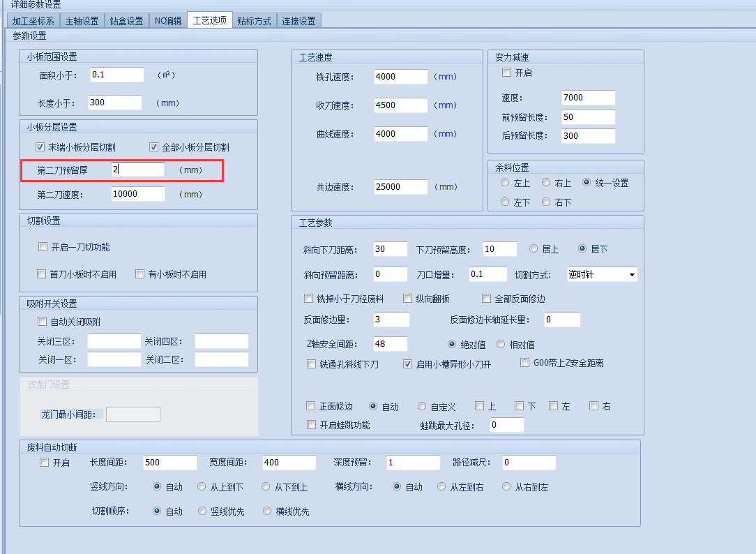The height and width of the screenshot is (554, 756).
Task: Select the 连接设置 tab
Action: pos(298,21)
